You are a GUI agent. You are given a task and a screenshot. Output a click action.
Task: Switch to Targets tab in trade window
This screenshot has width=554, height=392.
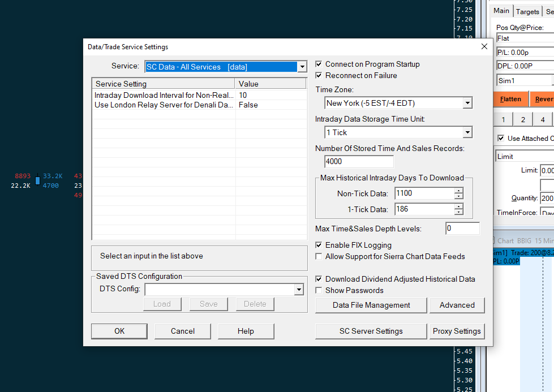527,12
